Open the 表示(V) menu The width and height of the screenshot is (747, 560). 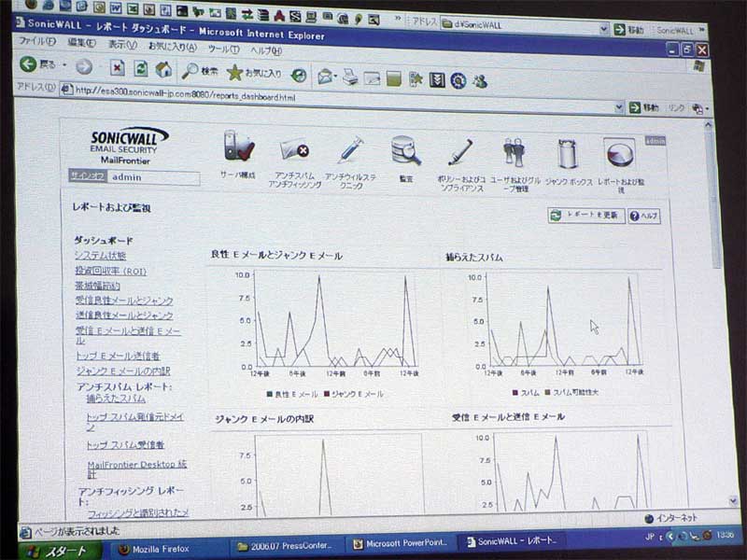[122, 44]
